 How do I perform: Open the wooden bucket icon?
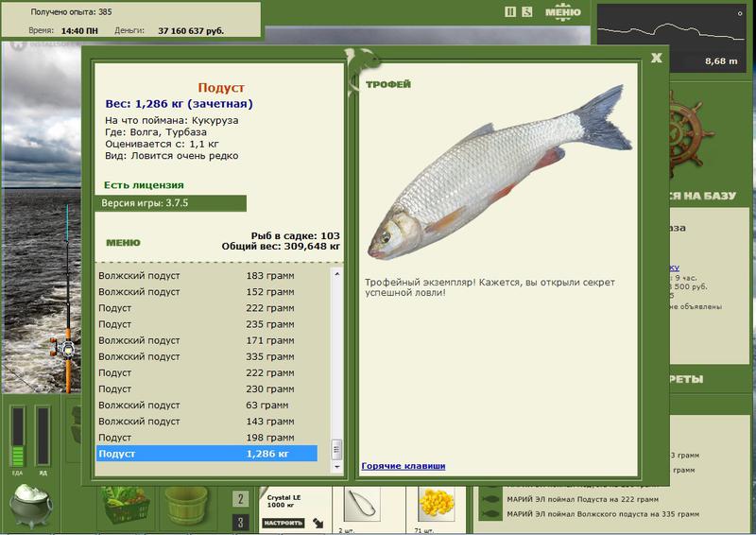tap(186, 506)
